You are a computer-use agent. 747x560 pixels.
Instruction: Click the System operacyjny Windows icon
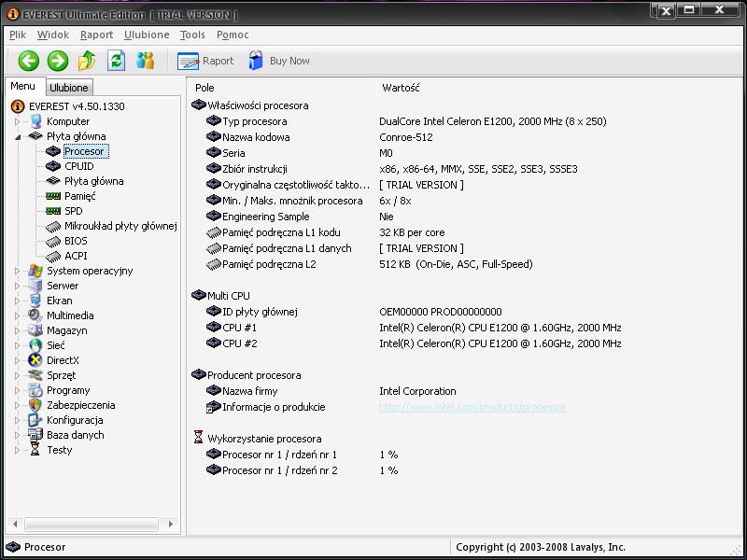pyautogui.click(x=35, y=271)
